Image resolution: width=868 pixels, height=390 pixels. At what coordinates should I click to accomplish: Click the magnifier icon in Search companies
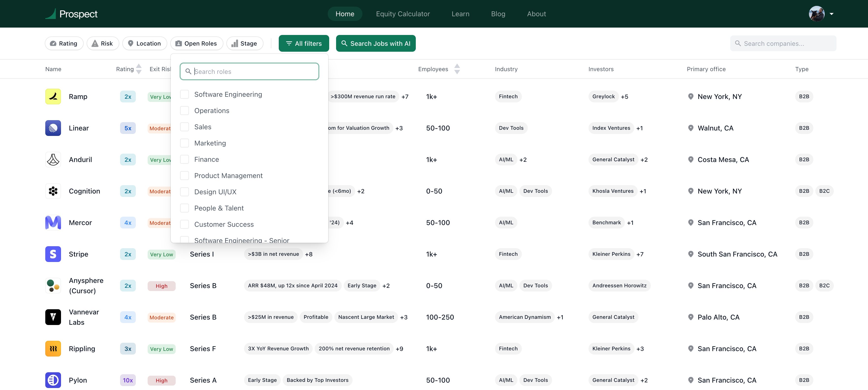(738, 44)
